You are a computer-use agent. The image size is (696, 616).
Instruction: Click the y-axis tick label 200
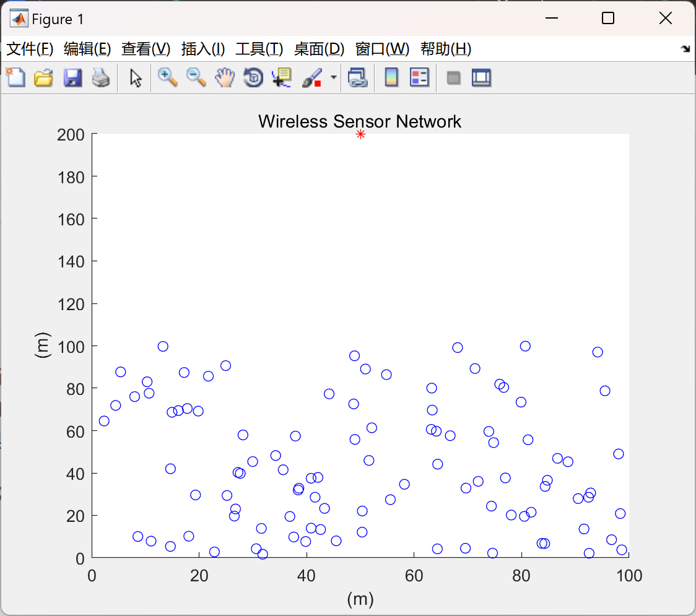coord(71,134)
